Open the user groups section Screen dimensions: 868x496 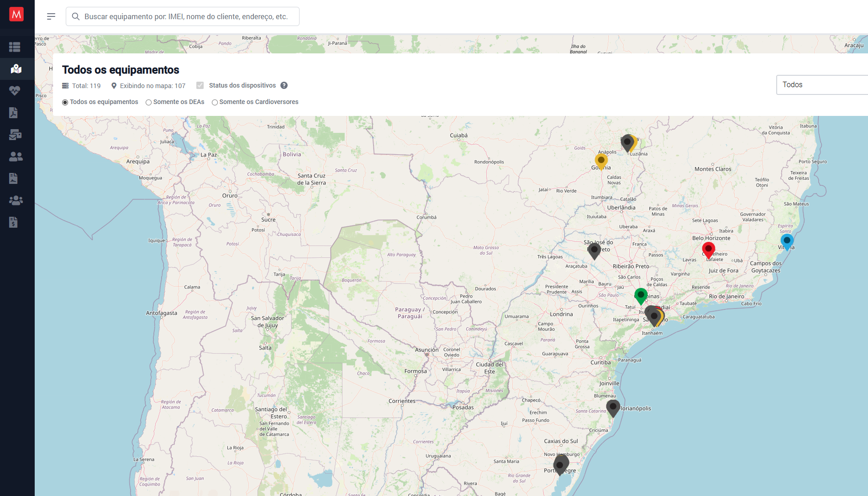coord(15,200)
